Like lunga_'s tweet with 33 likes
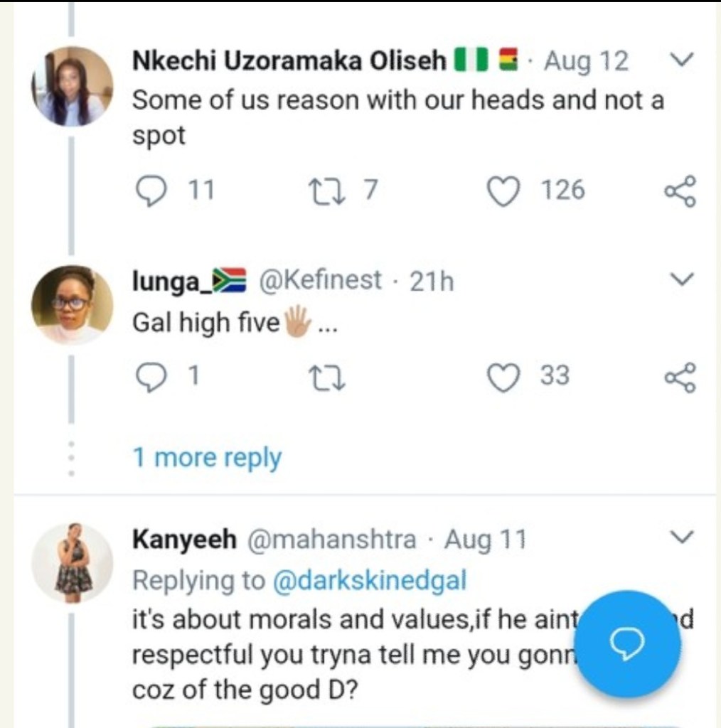721x728 pixels. (504, 377)
